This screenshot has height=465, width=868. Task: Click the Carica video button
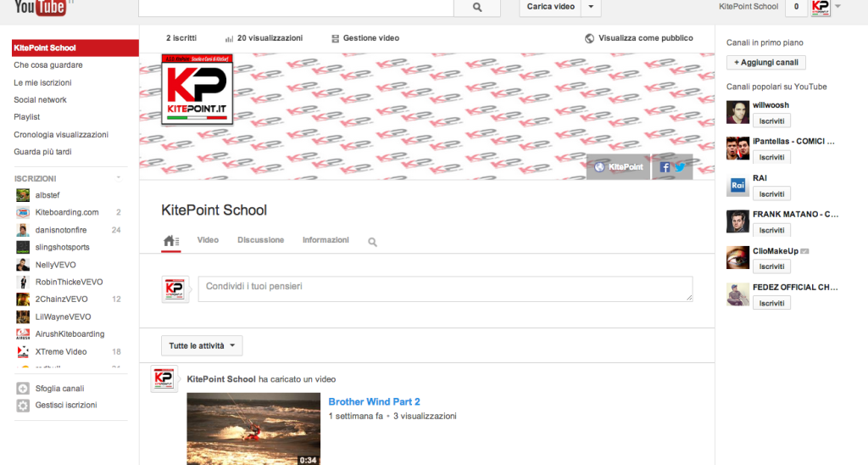pos(551,7)
